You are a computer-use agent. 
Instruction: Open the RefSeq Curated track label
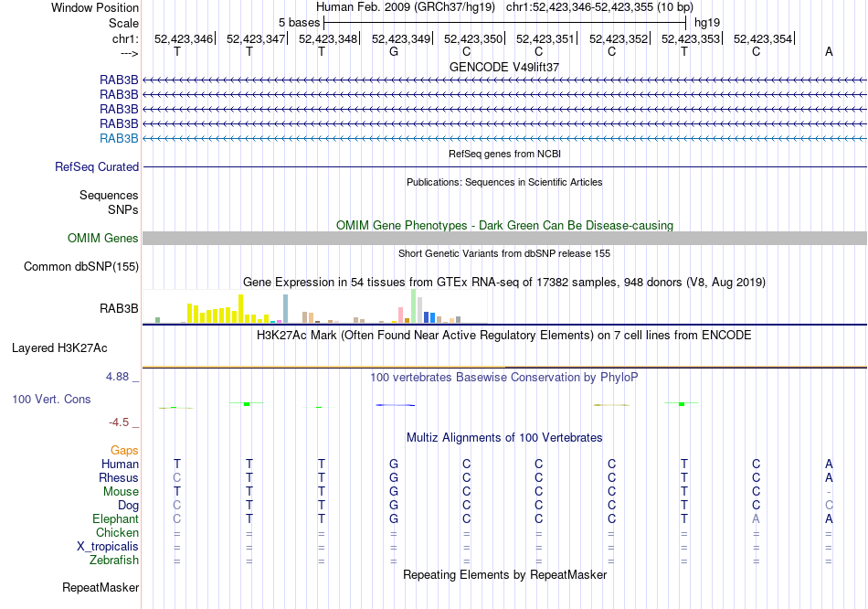pos(97,166)
